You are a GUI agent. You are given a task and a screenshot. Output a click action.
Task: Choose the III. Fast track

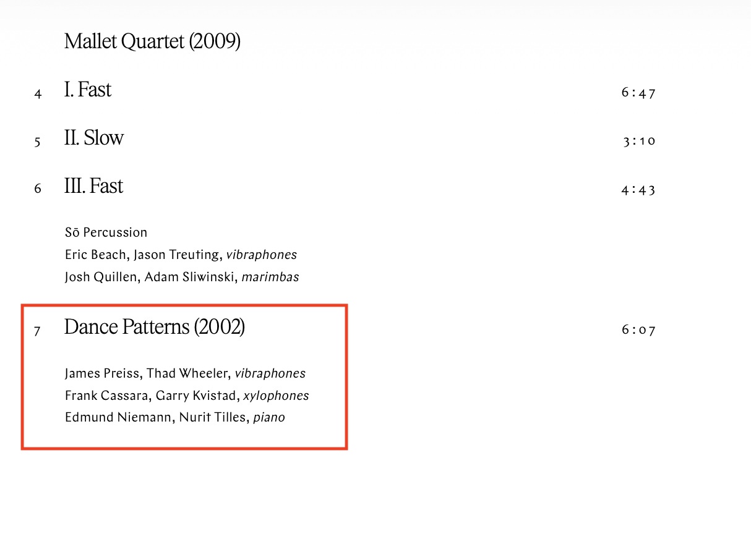point(94,186)
